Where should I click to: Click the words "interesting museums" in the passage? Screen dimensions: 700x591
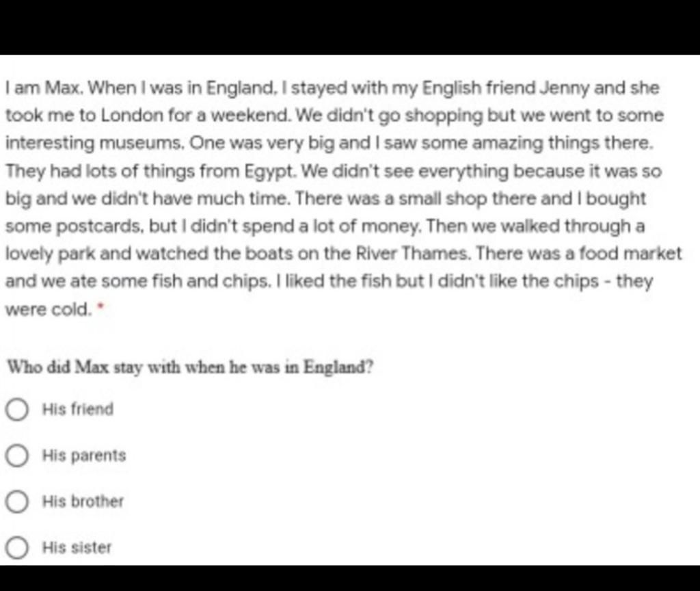click(x=94, y=144)
